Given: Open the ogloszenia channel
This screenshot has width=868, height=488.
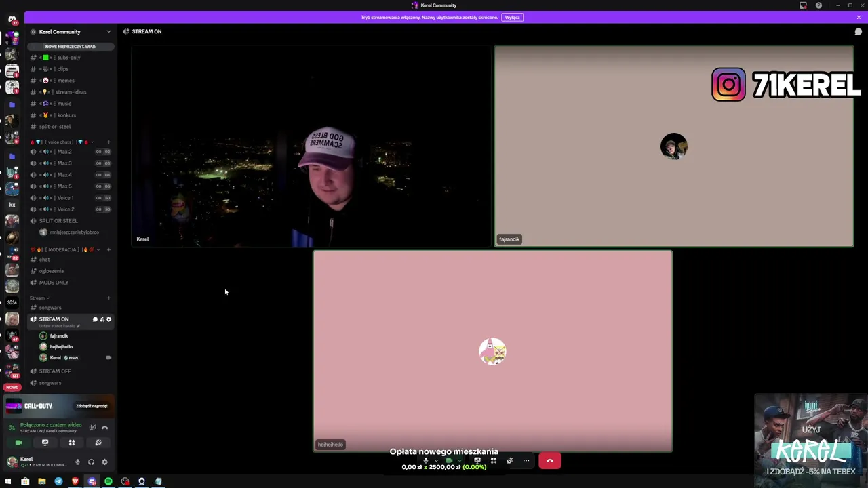Looking at the screenshot, I should coord(70,271).
